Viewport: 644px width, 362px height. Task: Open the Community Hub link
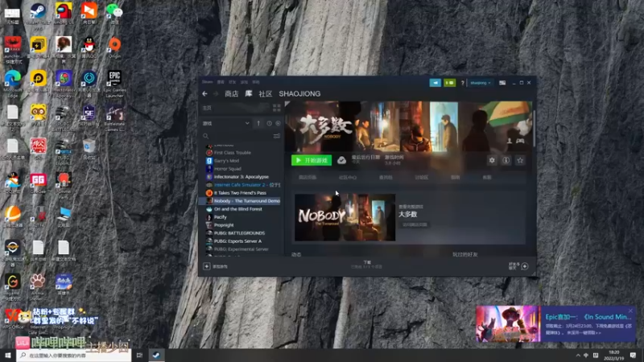point(348,177)
